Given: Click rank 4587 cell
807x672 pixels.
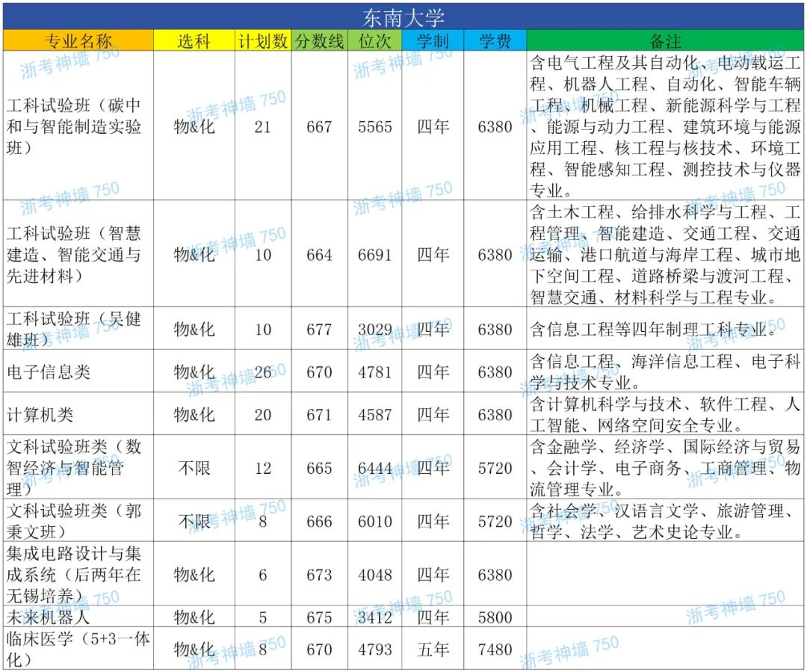Looking at the screenshot, I should point(374,415).
